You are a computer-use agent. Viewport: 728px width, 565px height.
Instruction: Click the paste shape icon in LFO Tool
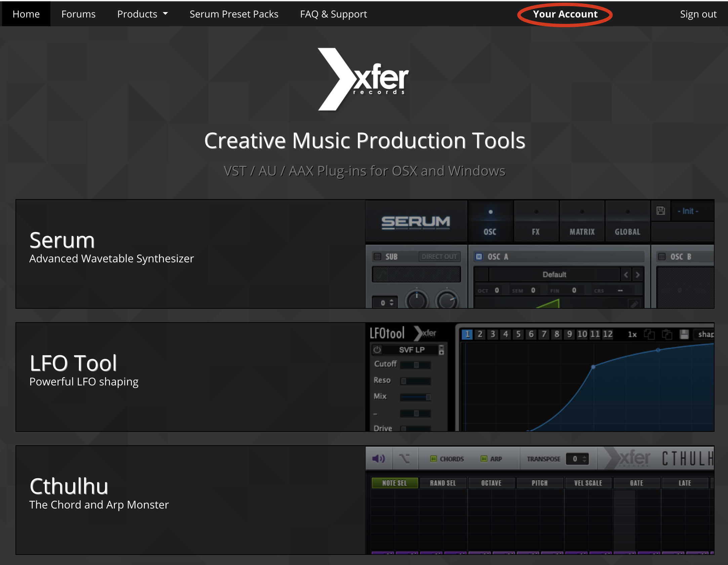(667, 335)
